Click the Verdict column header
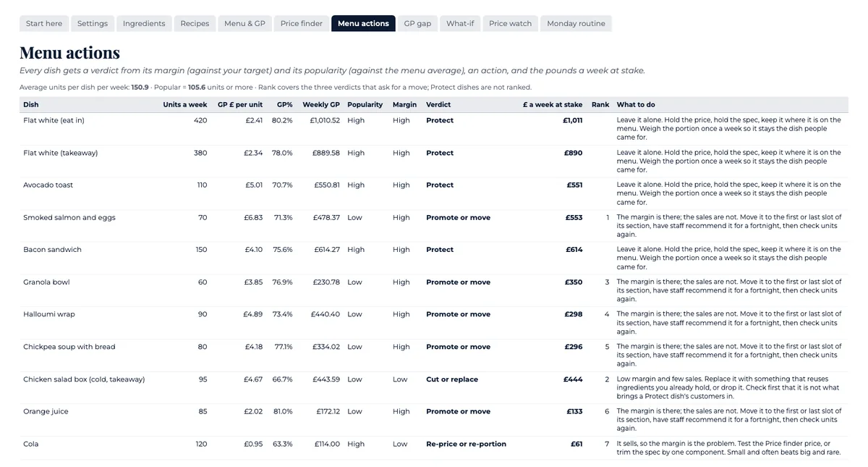Screen dimensions: 868x467 pyautogui.click(x=438, y=104)
